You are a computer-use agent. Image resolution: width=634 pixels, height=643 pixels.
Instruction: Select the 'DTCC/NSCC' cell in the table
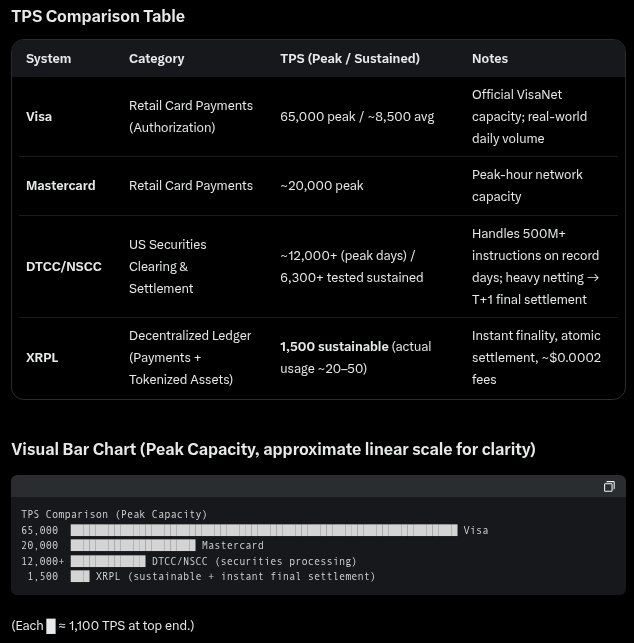tap(64, 267)
